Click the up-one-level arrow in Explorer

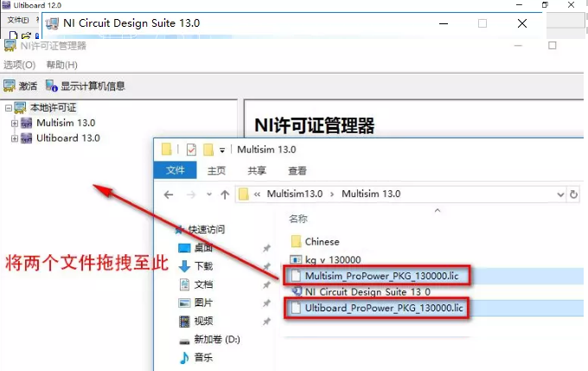(223, 195)
